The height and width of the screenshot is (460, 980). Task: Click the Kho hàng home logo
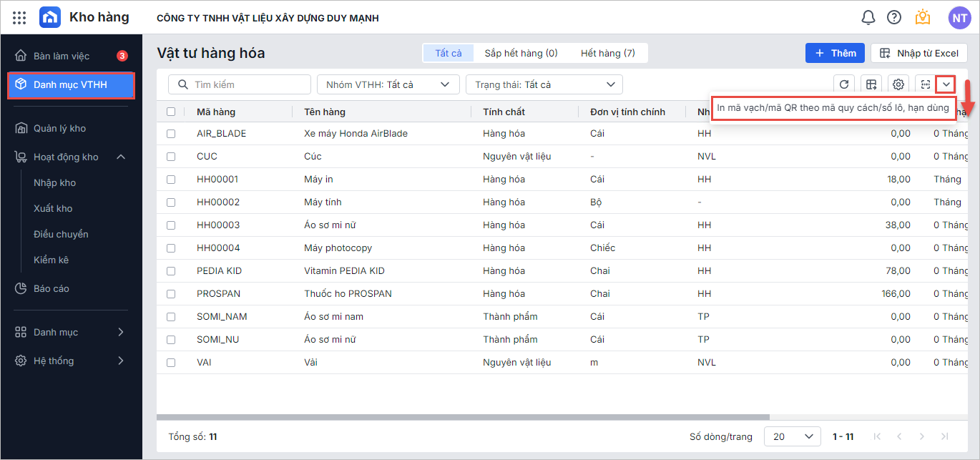coord(50,17)
